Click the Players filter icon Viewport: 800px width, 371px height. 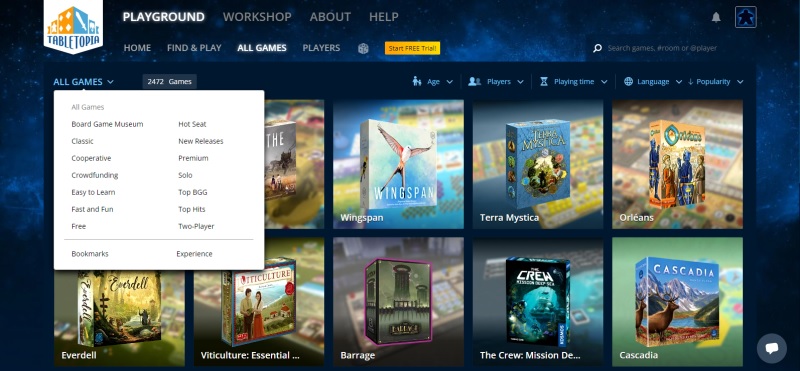pos(474,81)
